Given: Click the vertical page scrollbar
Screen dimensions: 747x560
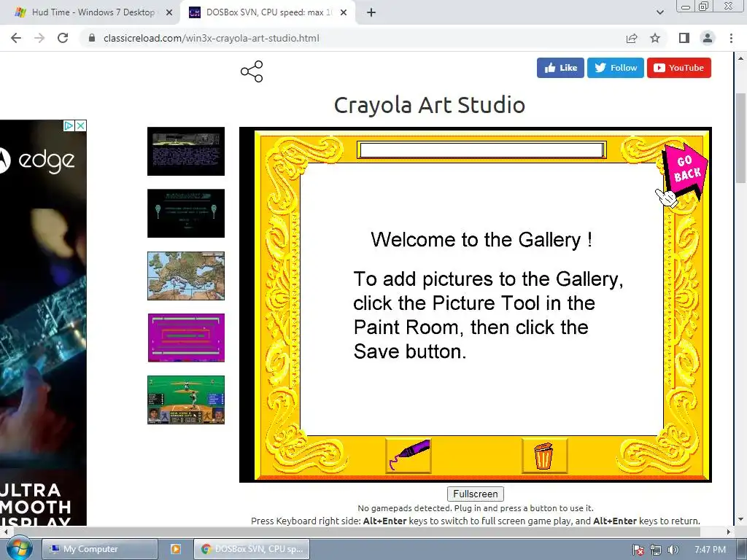Looking at the screenshot, I should 740,138.
